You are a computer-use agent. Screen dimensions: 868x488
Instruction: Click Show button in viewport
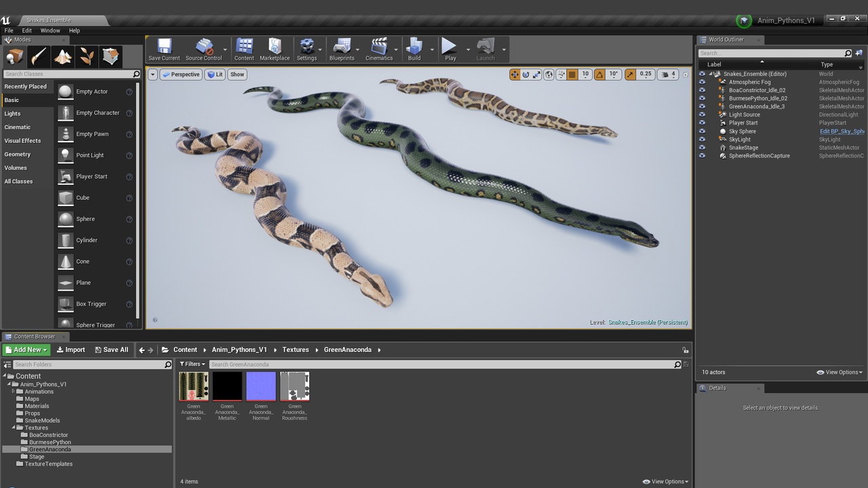coord(237,75)
